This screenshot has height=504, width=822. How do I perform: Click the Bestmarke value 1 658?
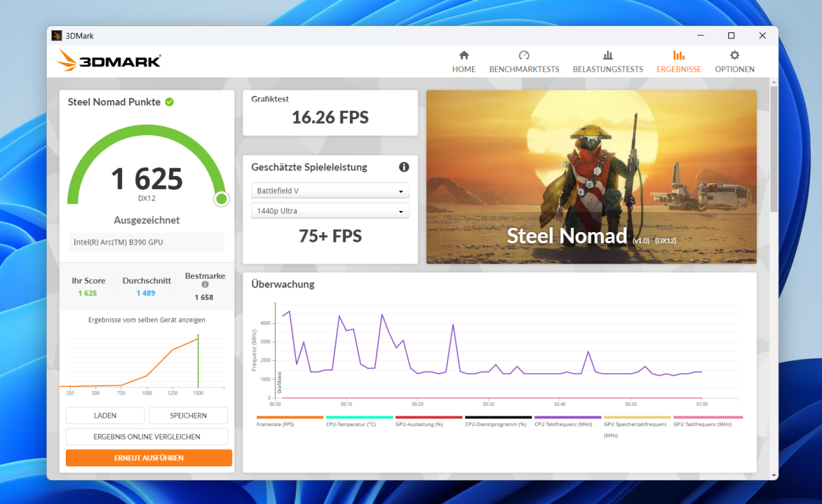click(204, 297)
